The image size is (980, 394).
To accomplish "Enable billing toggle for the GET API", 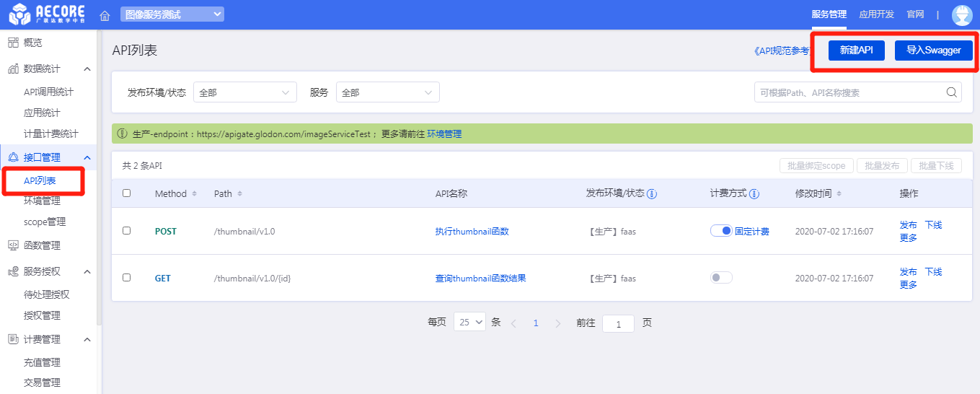I will (x=721, y=278).
